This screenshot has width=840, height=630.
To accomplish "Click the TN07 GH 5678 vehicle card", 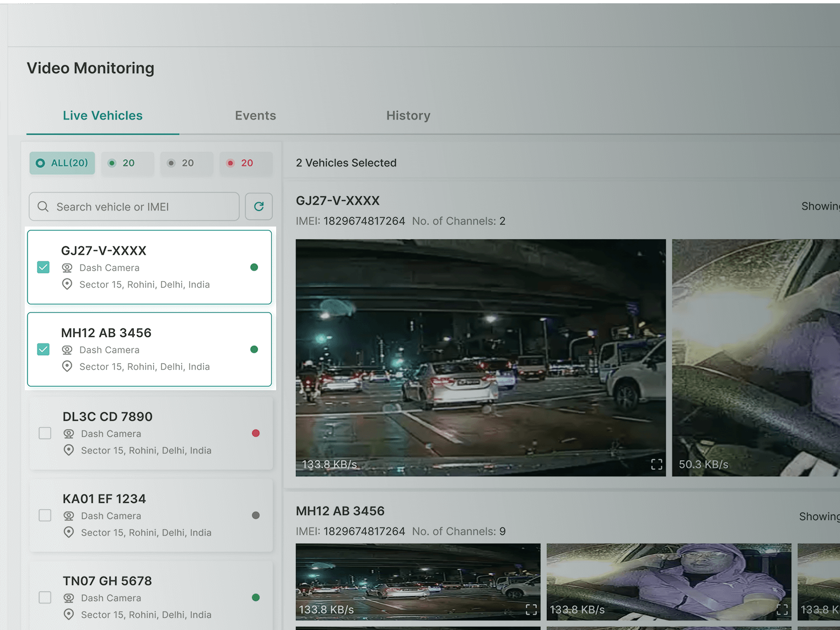I will tap(150, 597).
